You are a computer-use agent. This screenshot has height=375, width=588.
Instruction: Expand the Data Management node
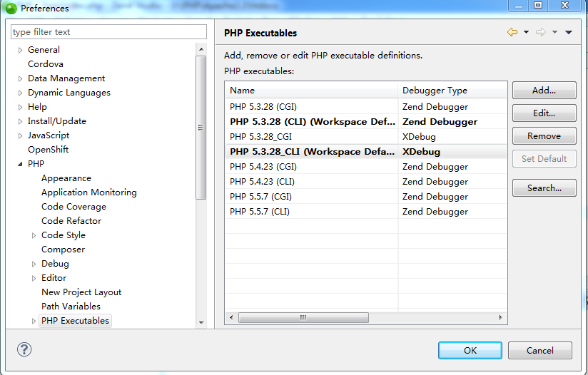[x=20, y=78]
